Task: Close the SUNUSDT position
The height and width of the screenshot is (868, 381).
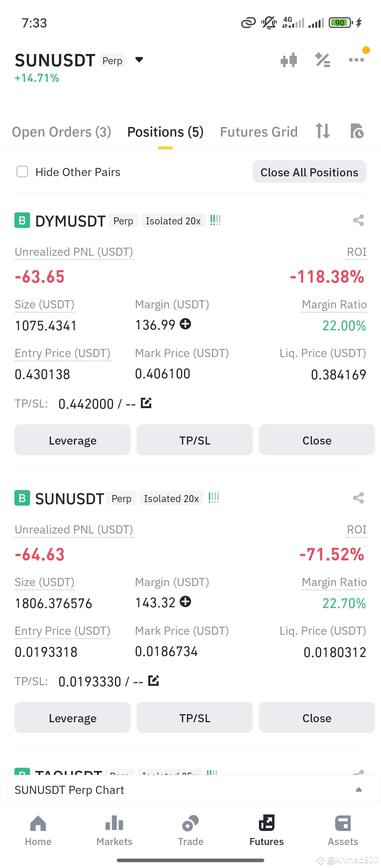Action: (317, 718)
